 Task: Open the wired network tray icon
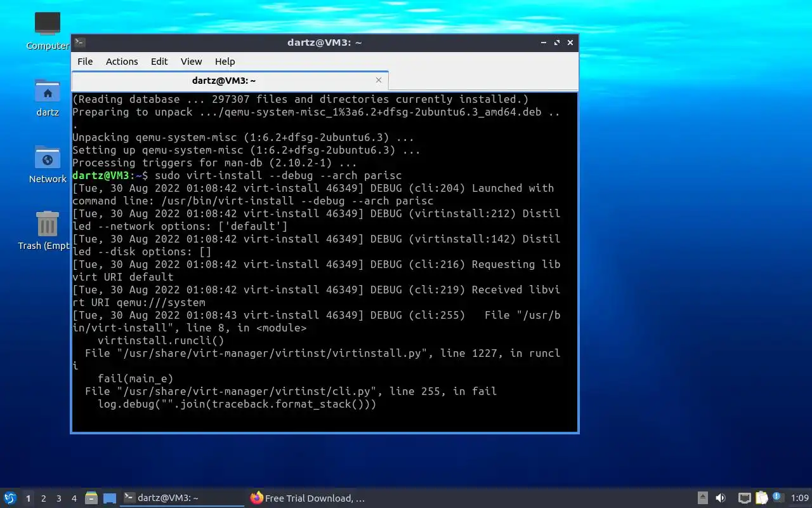point(745,498)
